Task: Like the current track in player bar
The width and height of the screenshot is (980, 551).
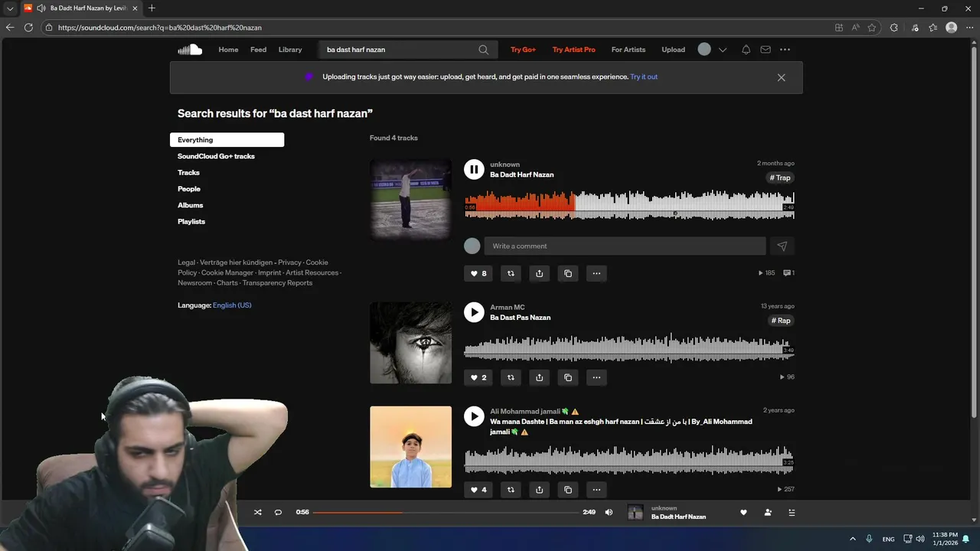Action: click(x=743, y=513)
